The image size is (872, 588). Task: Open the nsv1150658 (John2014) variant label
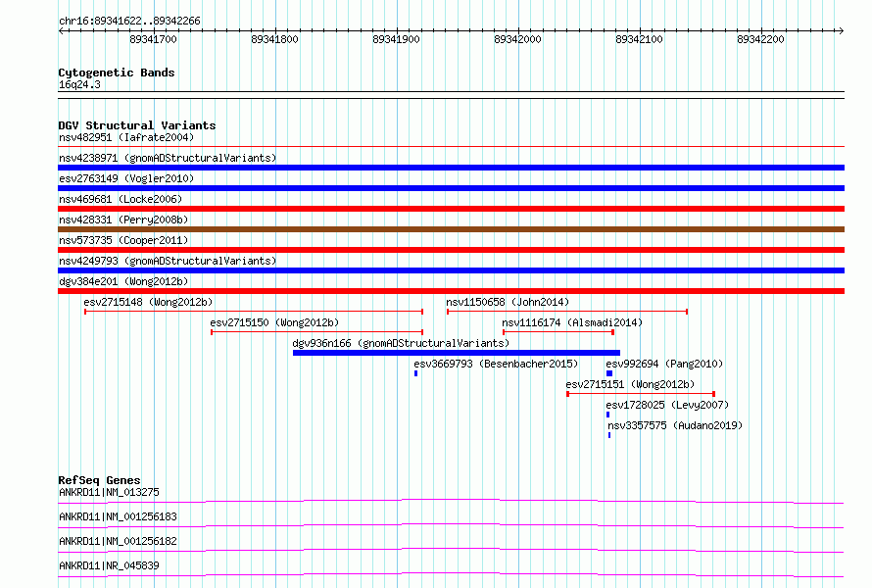coord(508,302)
